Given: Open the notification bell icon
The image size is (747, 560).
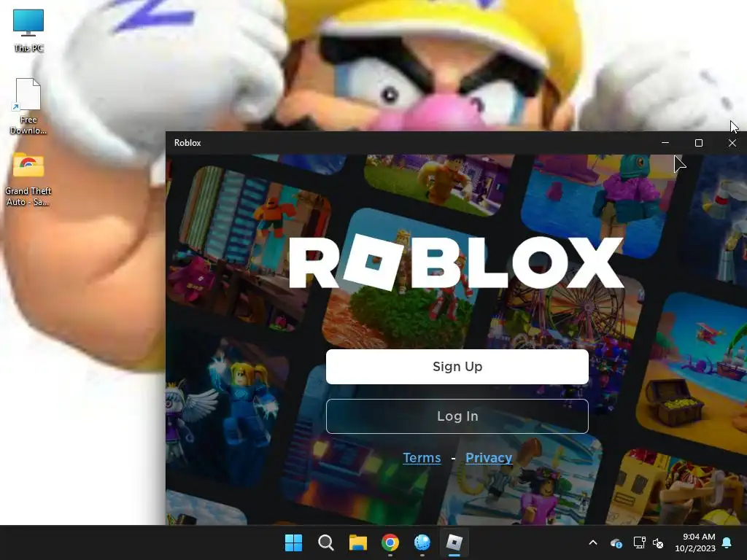Looking at the screenshot, I should tap(727, 542).
